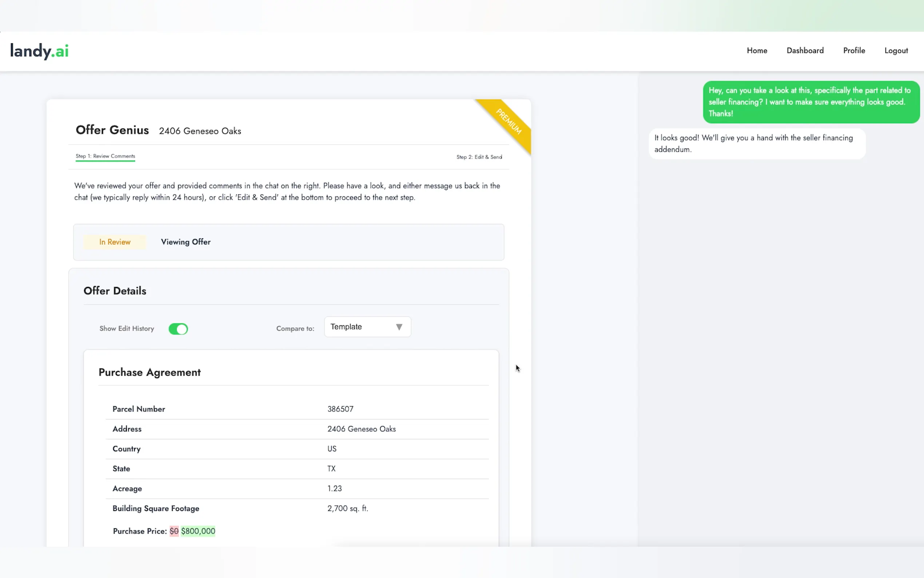Click Logout in the header
924x578 pixels.
(x=896, y=51)
